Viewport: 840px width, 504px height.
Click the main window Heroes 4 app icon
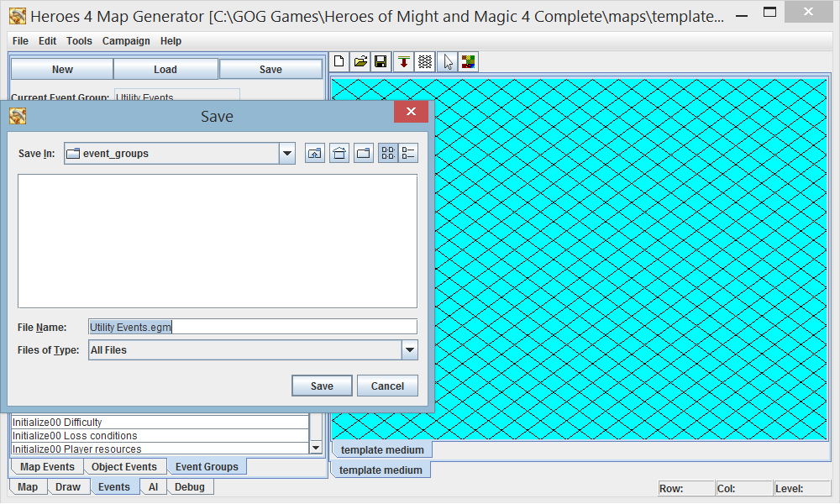[x=18, y=16]
